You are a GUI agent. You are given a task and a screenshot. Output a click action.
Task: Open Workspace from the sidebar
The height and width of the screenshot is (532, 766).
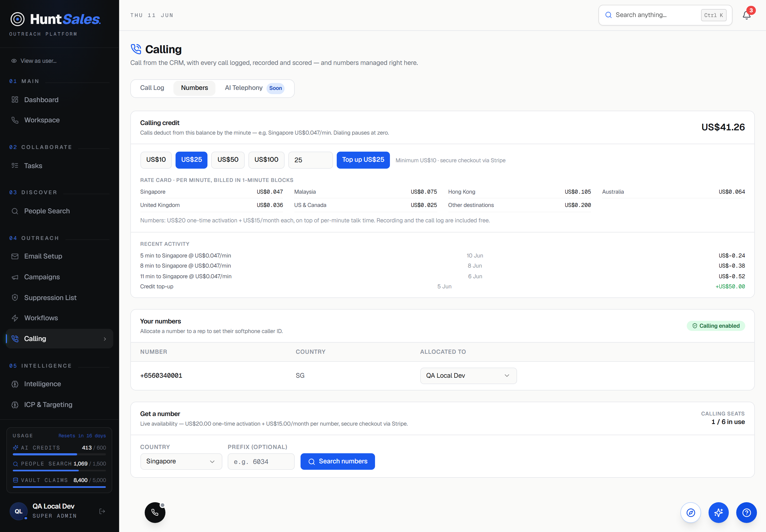pyautogui.click(x=59, y=120)
